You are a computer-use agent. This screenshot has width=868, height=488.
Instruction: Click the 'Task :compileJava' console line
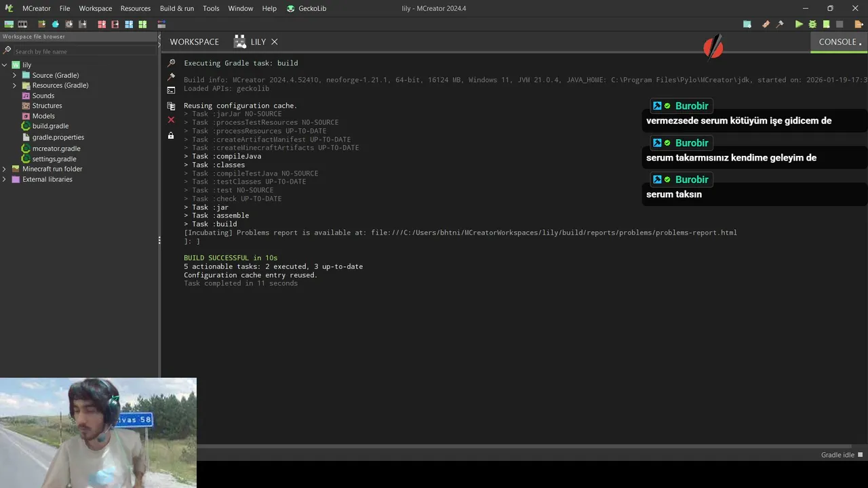[x=222, y=157]
